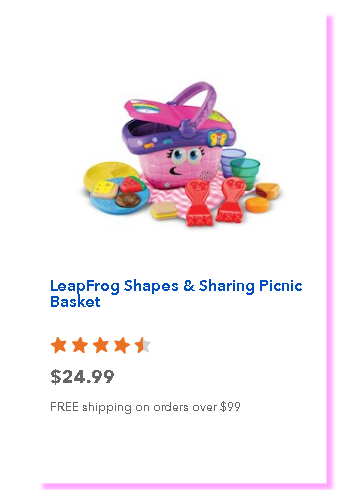Click the green cup in the product photo
The image size is (362, 490).
tap(245, 173)
